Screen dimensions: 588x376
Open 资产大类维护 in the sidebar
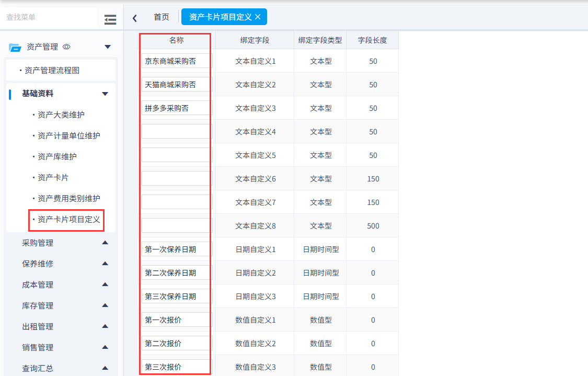(x=61, y=115)
